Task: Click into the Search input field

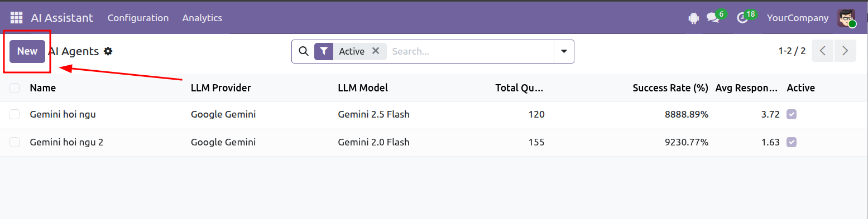Action: coord(470,51)
